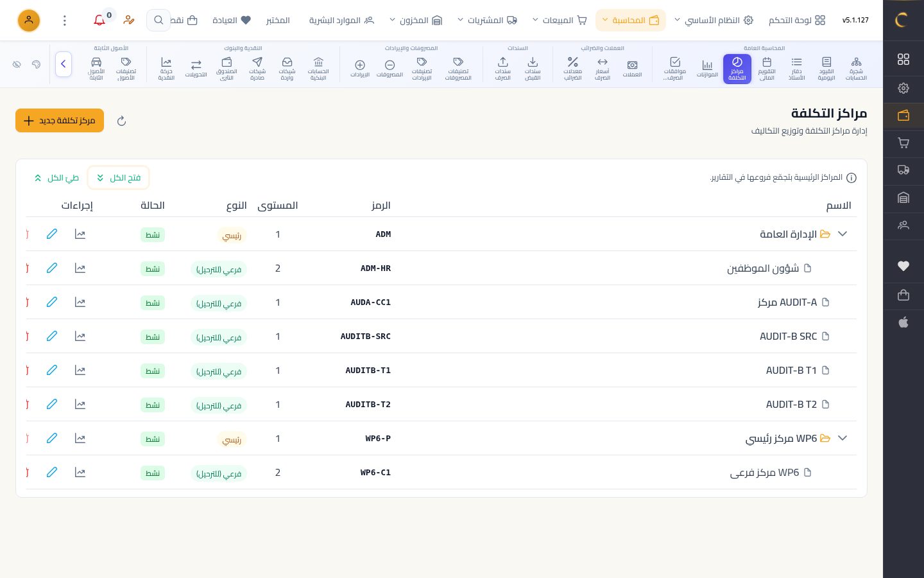Open the المبيعات menu dropdown
Image resolution: width=924 pixels, height=578 pixels.
click(x=560, y=21)
